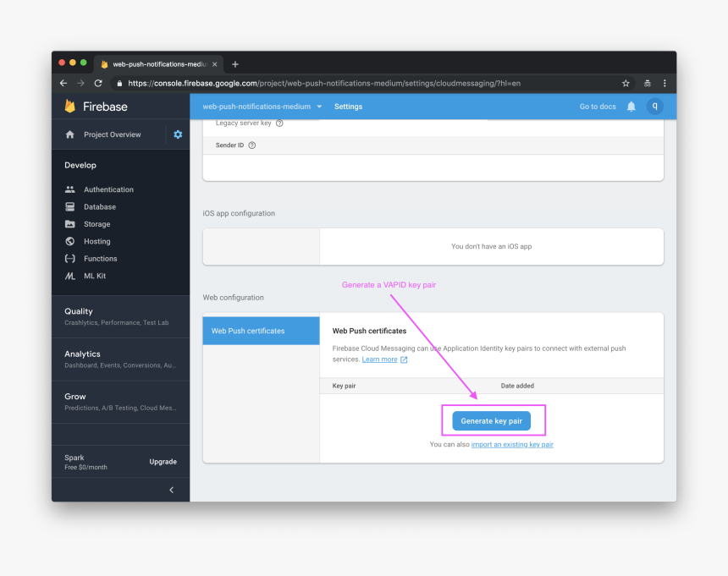Open the browser three-dot menu
The width and height of the screenshot is (728, 576).
pos(665,83)
